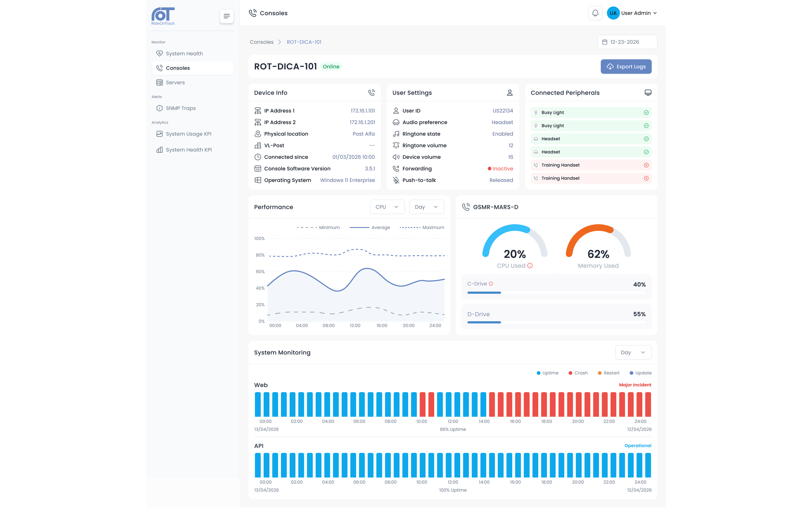Click the date field 12-23-2026
Viewport: 812px width, 508px height.
[x=627, y=42]
